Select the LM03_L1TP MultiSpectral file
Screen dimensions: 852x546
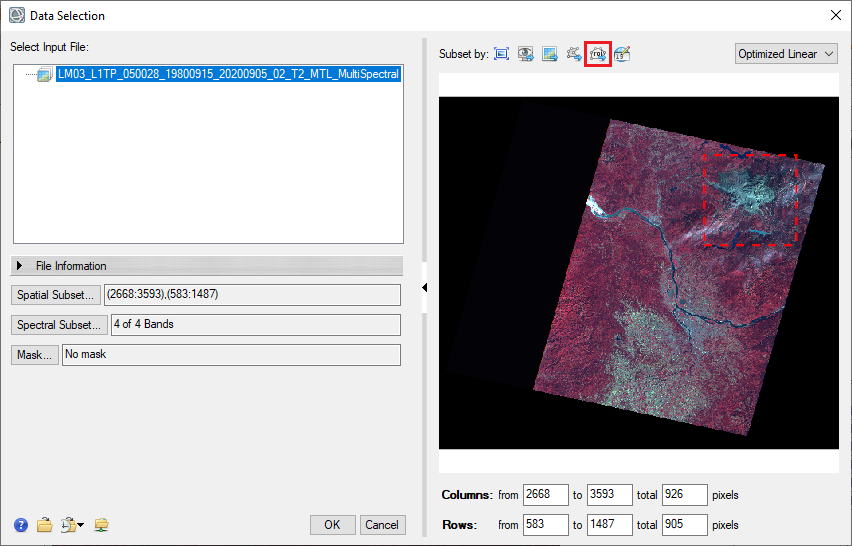(x=228, y=74)
